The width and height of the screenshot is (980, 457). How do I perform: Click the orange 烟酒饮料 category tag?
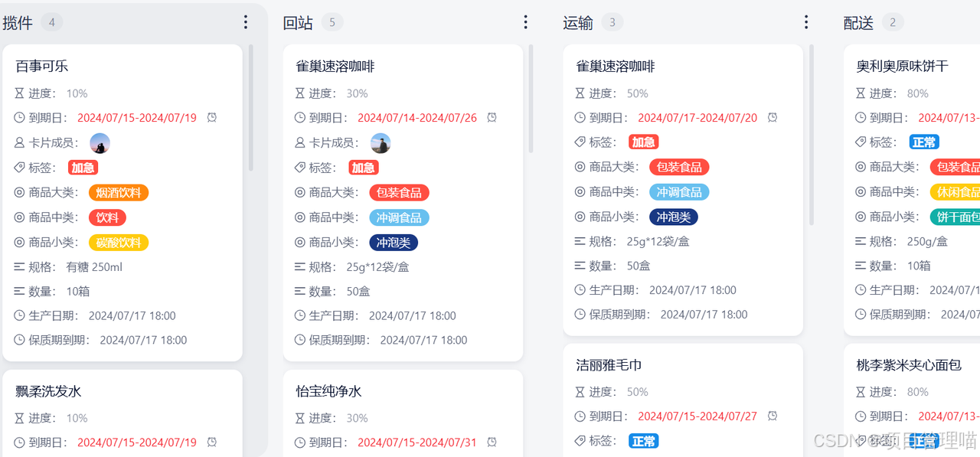pos(119,193)
